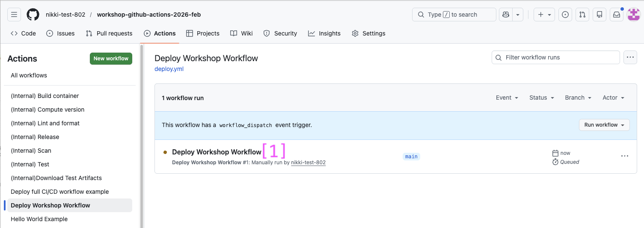Select Deploy Workshop Workflow in sidebar
The image size is (644, 228).
click(x=70, y=205)
